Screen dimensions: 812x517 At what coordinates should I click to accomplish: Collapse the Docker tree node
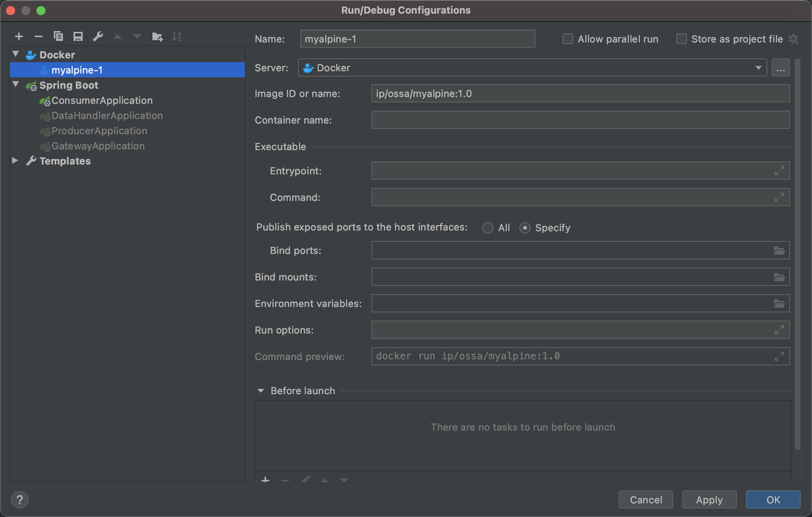click(x=16, y=54)
